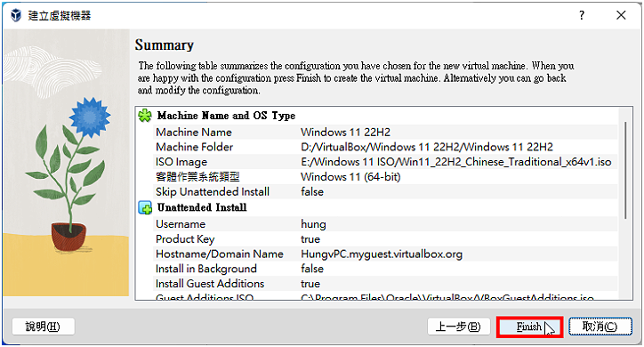
Task: Select the Product Key row label
Action: pos(185,239)
